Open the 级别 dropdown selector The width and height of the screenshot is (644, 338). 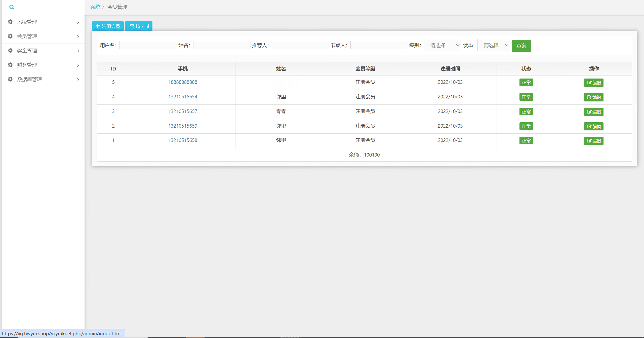click(442, 45)
